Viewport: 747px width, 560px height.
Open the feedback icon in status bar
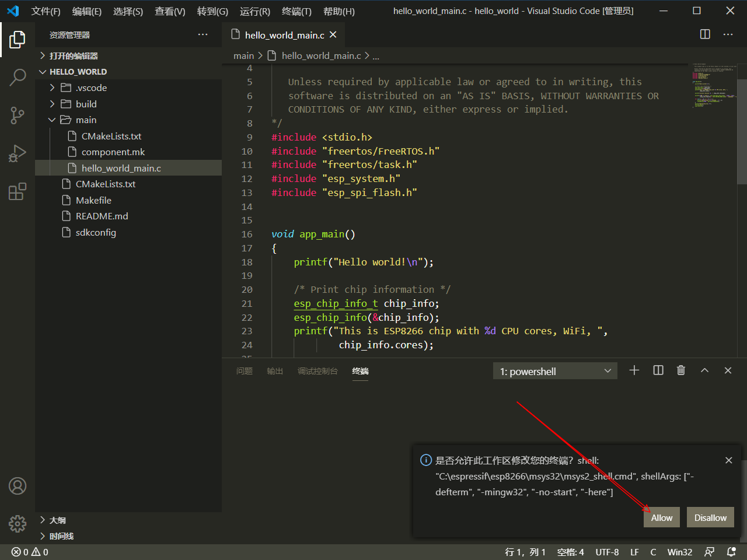pyautogui.click(x=709, y=552)
